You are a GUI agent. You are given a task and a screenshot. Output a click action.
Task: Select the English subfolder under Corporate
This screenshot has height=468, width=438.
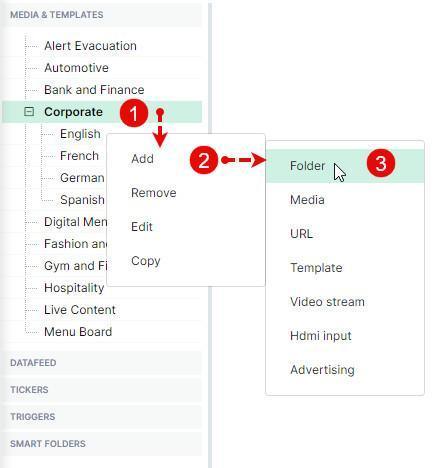tap(80, 134)
